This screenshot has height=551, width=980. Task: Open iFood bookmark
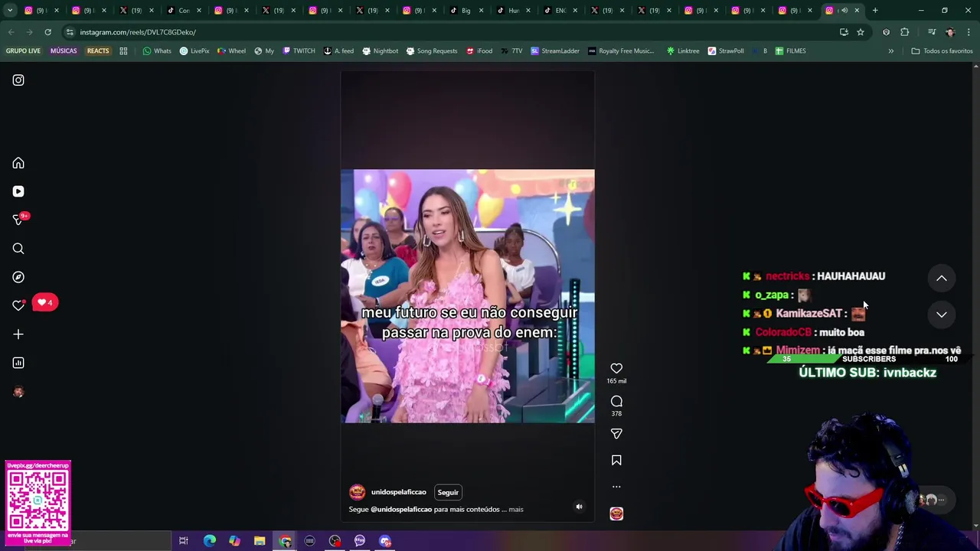point(479,51)
